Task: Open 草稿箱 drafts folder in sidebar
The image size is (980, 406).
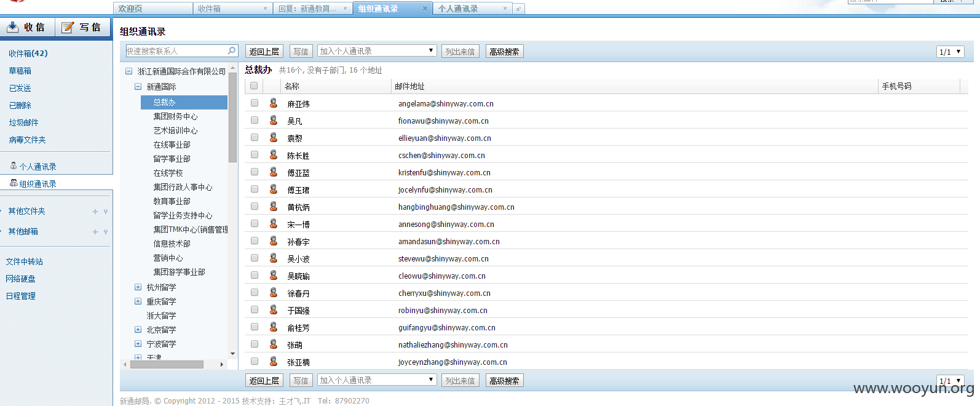Action: 20,71
